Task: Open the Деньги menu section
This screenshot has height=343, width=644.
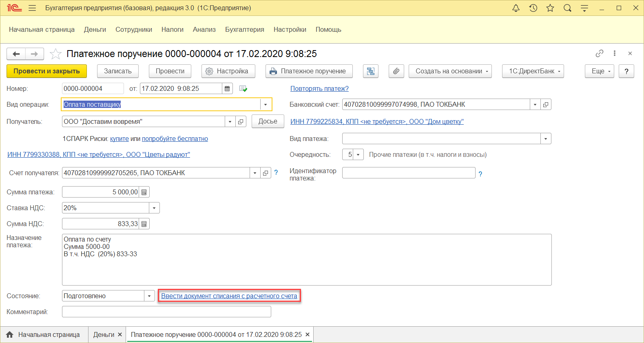Action: pyautogui.click(x=95, y=29)
